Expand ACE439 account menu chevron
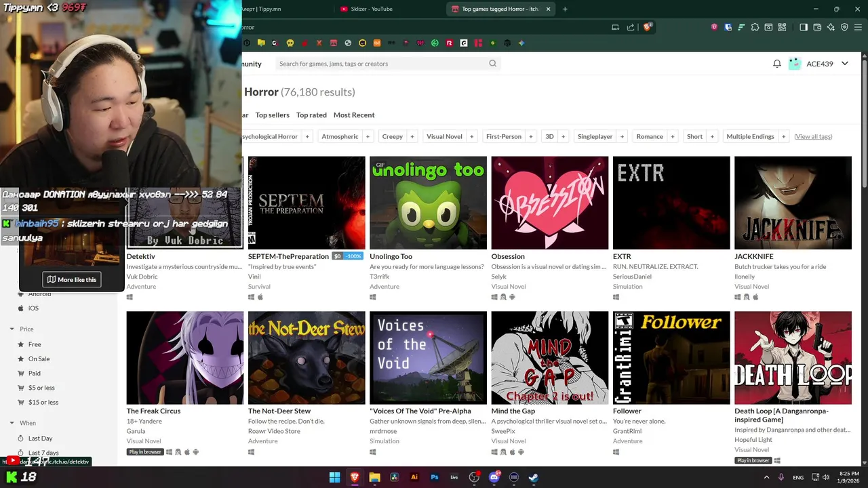This screenshot has width=868, height=488. pos(845,64)
